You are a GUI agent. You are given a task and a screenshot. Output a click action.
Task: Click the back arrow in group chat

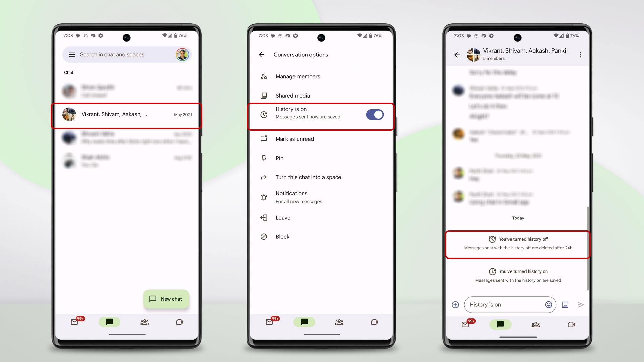pyautogui.click(x=458, y=54)
